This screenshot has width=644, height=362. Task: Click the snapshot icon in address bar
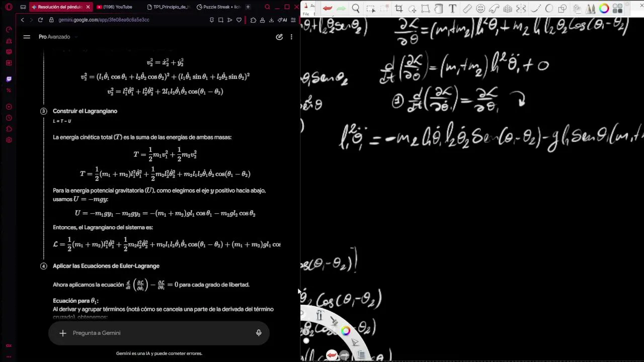[x=221, y=20]
